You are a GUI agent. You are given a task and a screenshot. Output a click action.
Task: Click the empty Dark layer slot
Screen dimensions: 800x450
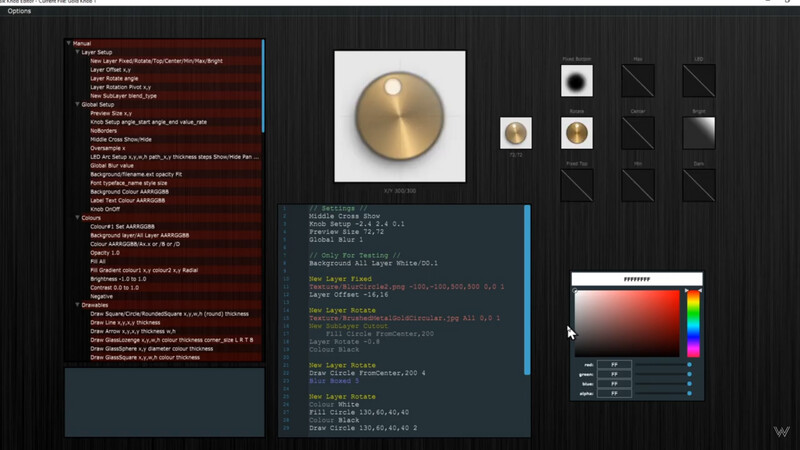(x=699, y=185)
